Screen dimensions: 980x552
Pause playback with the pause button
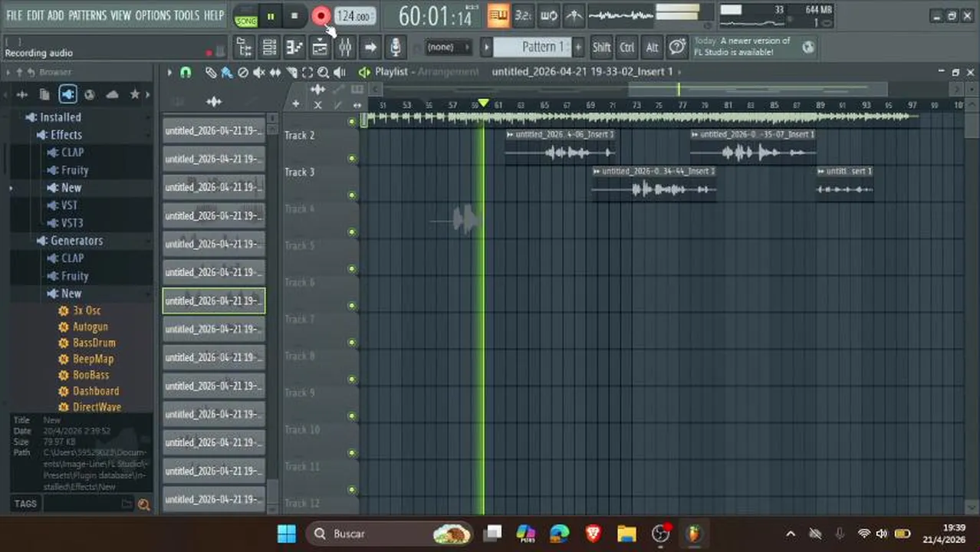coord(271,16)
